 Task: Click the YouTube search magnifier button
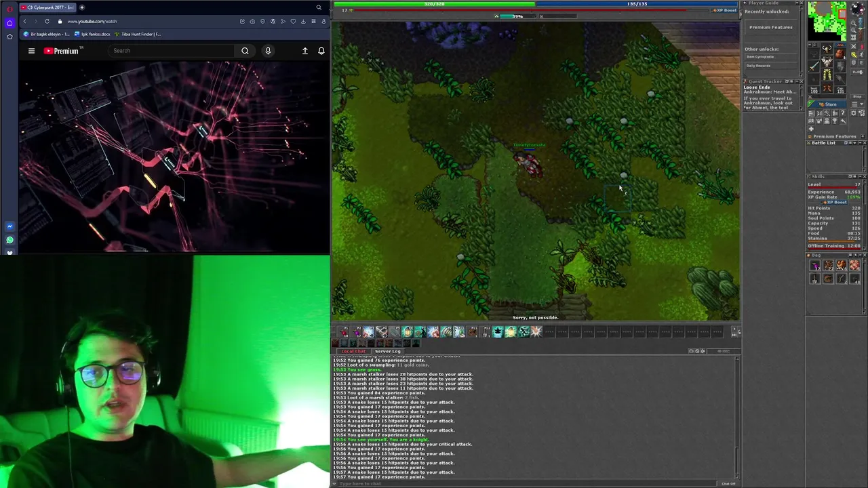pyautogui.click(x=245, y=51)
